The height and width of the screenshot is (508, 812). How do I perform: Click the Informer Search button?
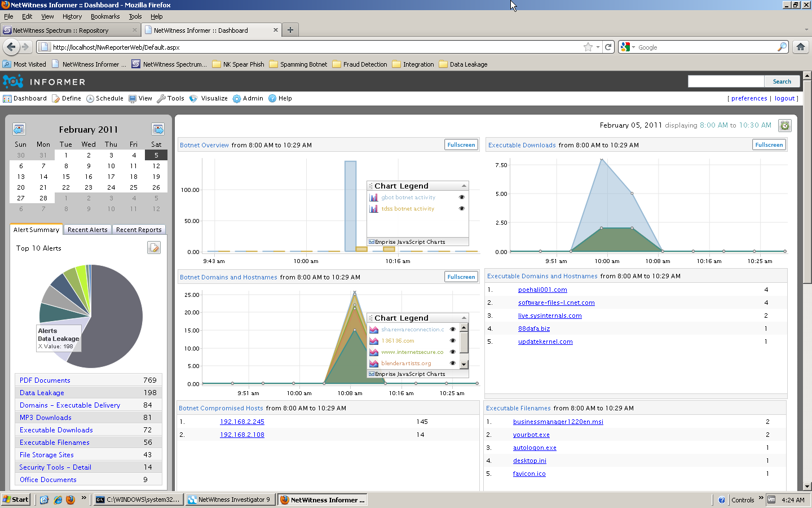782,81
